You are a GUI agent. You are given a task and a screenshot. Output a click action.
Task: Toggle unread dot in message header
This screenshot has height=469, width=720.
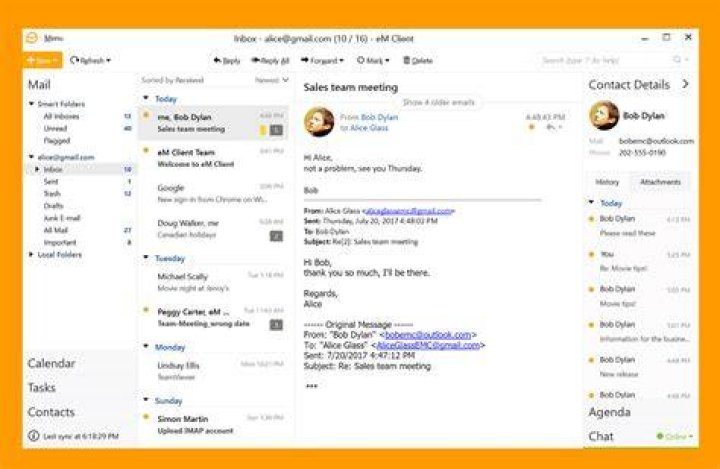pos(532,127)
